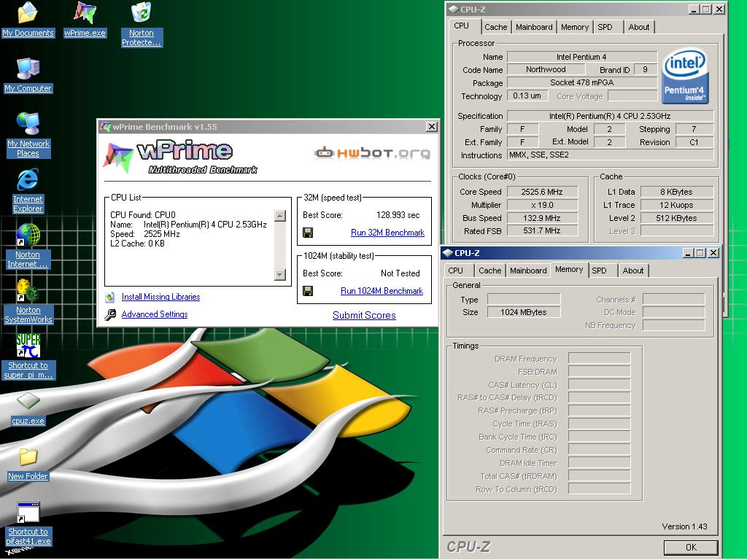Screen dimensions: 747x560
Task: Click the upper CPU-Z title bar icon
Action: point(454,9)
